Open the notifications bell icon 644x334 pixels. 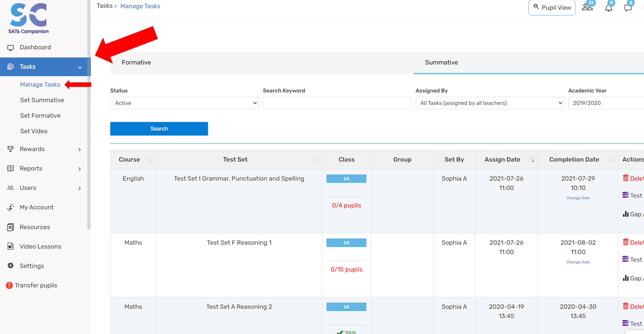tap(609, 8)
